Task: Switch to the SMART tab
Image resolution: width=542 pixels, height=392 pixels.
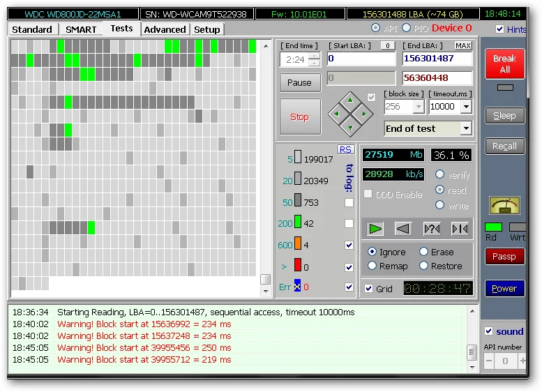Action: tap(81, 29)
